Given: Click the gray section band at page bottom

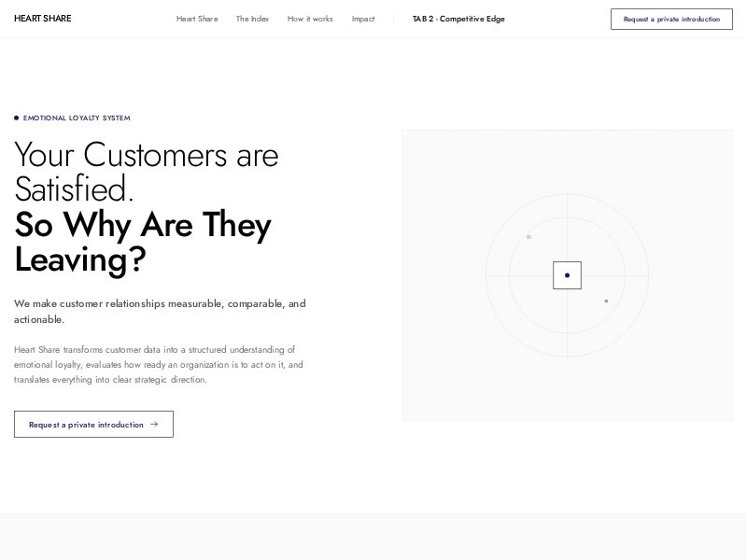Looking at the screenshot, I should tap(373, 537).
